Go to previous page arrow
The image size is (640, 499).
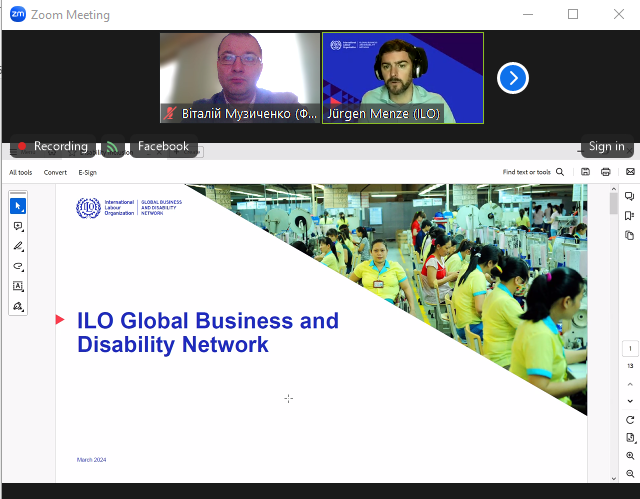(x=630, y=384)
